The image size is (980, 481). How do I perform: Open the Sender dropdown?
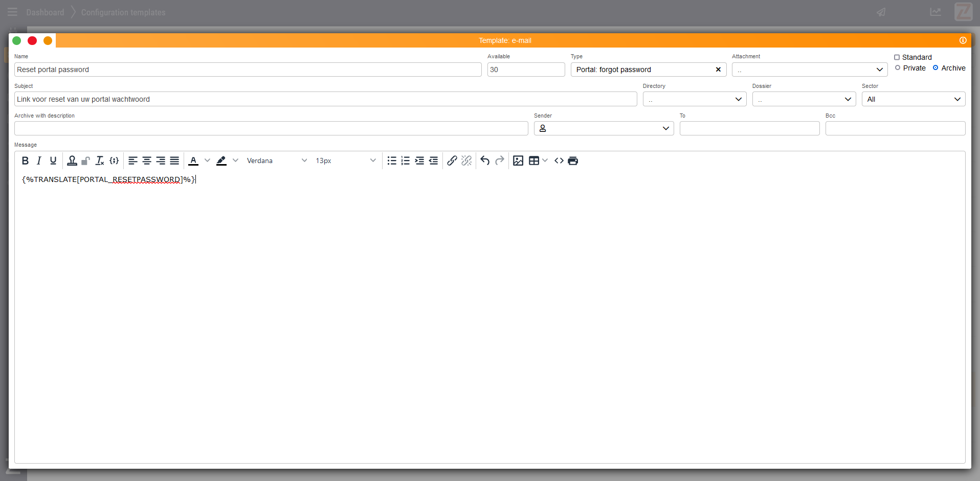[x=604, y=128]
